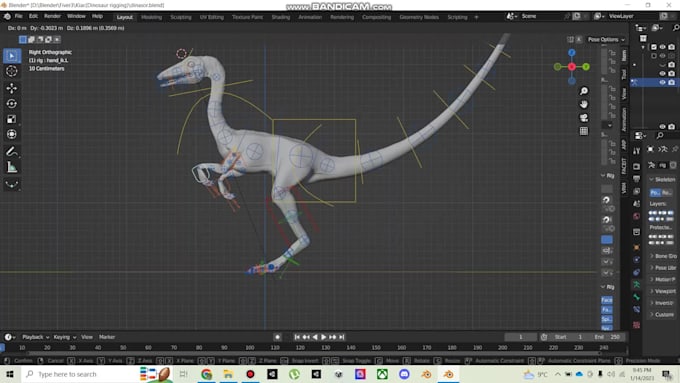The image size is (680, 383).
Task: Expand the Viewport Display panel
Action: [664, 291]
